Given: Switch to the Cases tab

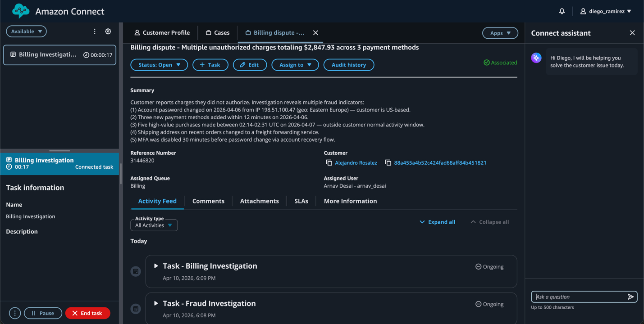Looking at the screenshot, I should tap(217, 33).
